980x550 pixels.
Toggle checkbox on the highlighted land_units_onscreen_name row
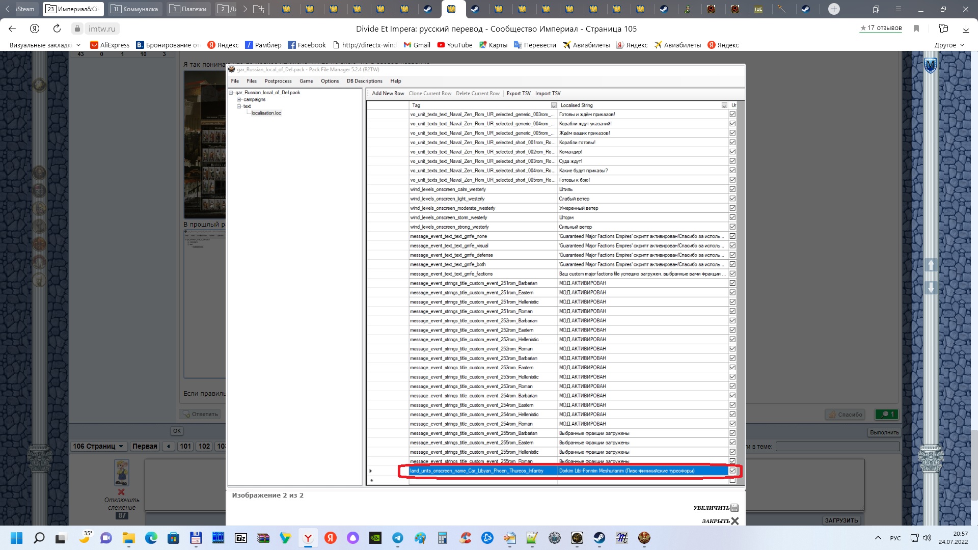(x=732, y=471)
